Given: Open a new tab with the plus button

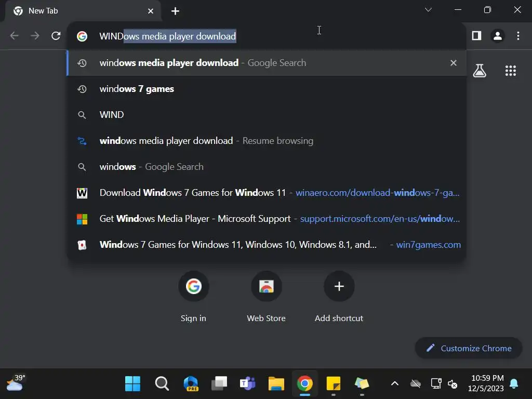Looking at the screenshot, I should 175,11.
